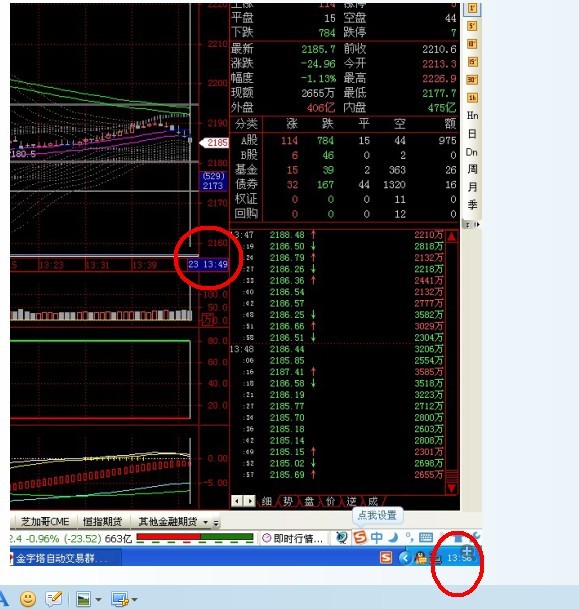The image size is (579, 609).
Task: Click the 回购 category row label
Action: tap(246, 214)
